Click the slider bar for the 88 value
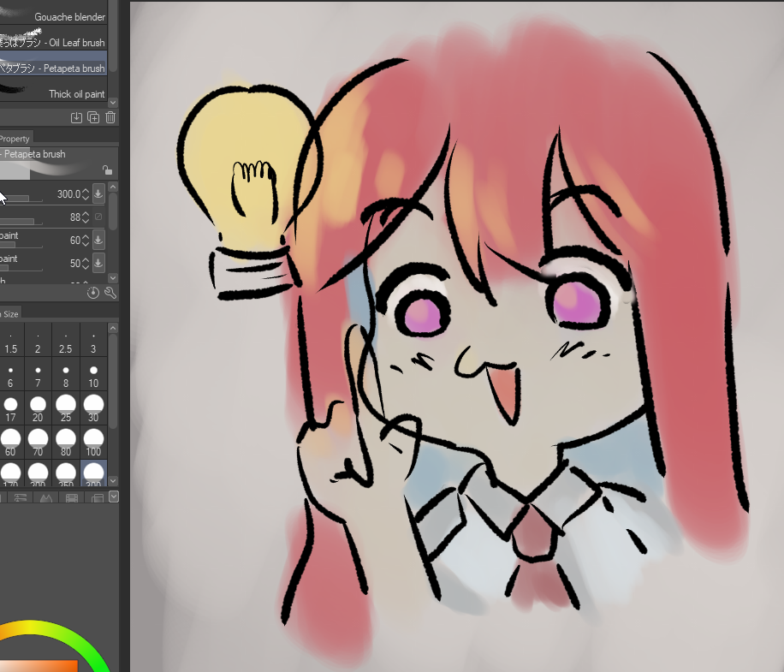 (x=21, y=222)
